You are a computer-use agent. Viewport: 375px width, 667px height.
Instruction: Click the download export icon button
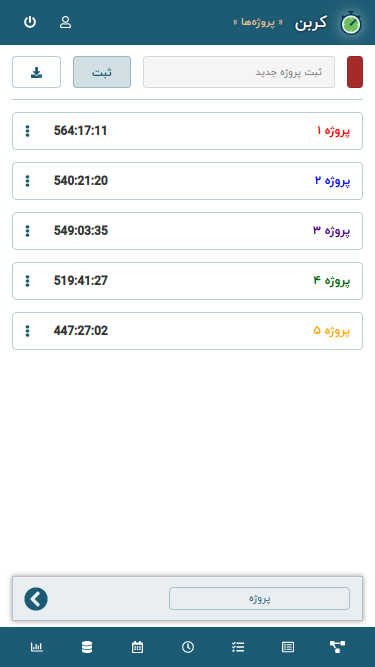(37, 72)
